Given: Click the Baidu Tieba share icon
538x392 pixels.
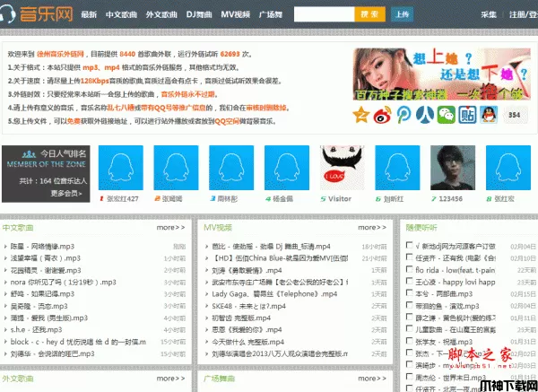Looking at the screenshot, I should pyautogui.click(x=466, y=115).
